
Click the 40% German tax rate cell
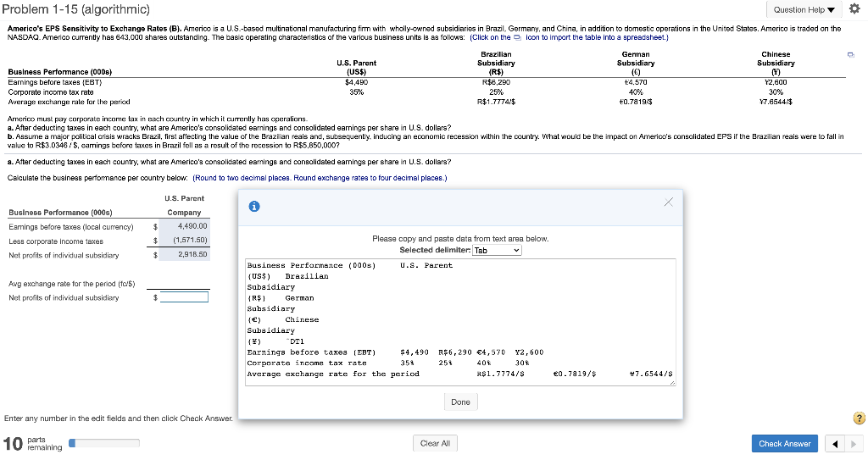(x=636, y=91)
